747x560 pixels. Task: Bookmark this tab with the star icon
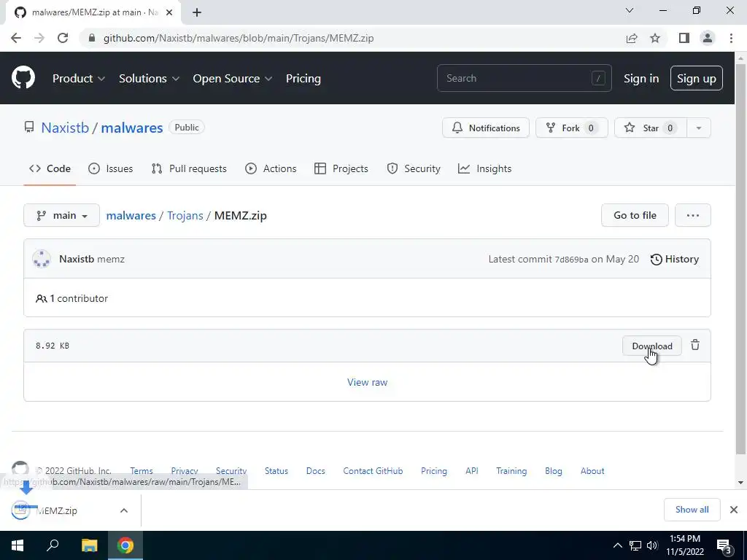click(655, 38)
